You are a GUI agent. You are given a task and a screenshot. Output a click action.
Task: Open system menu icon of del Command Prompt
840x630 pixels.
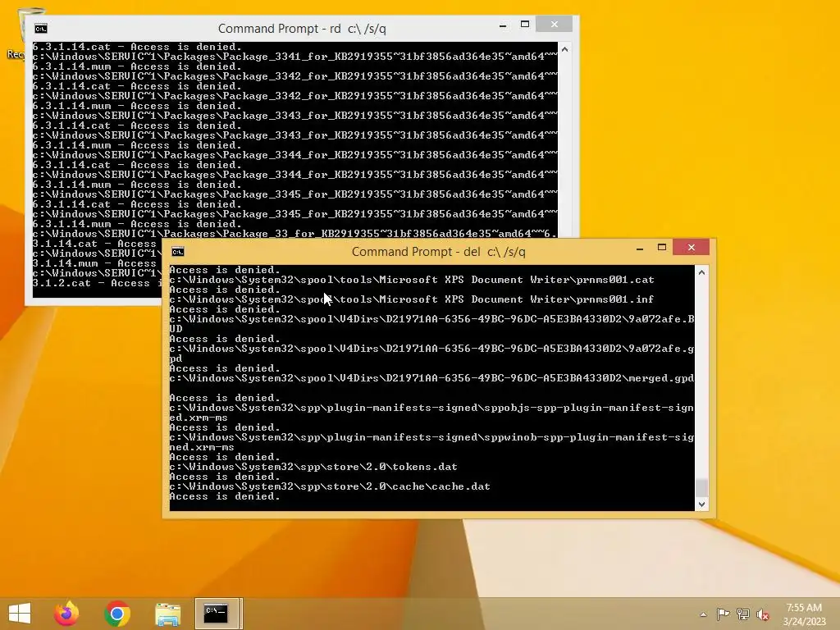pyautogui.click(x=178, y=252)
